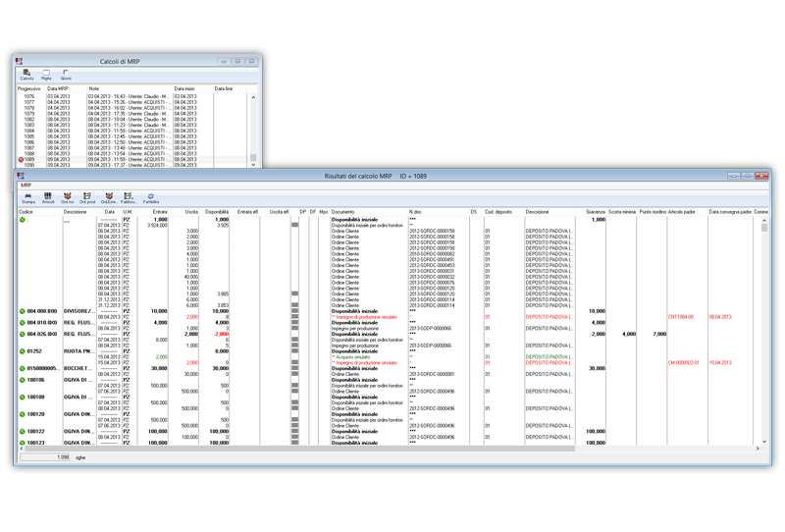Screen dimensions: 785x532
Task: Click the Disponibilità column header
Action: tap(217, 212)
